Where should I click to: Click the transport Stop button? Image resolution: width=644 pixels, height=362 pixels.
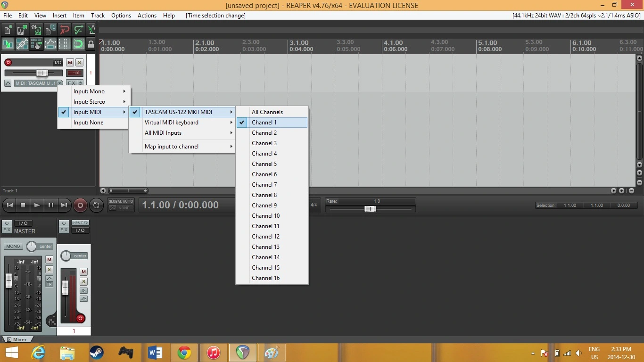click(x=23, y=205)
